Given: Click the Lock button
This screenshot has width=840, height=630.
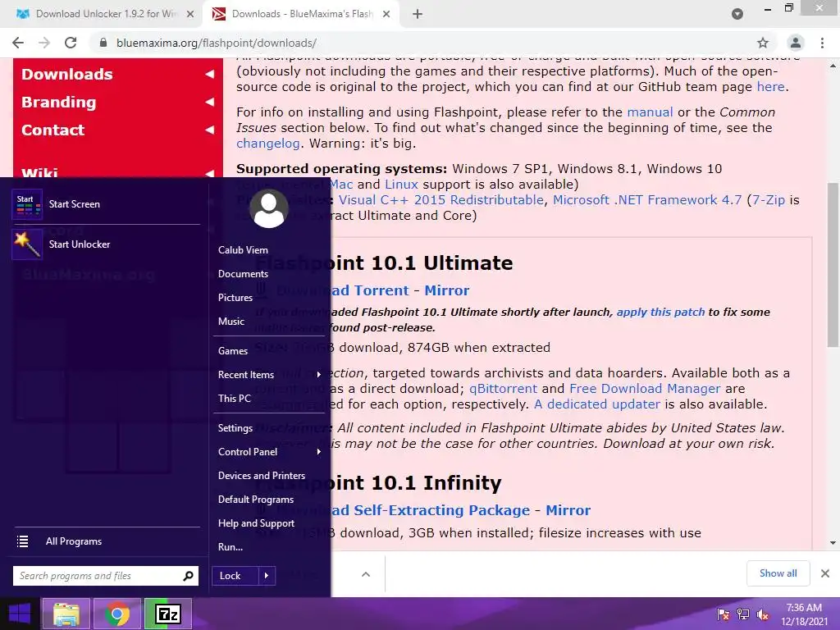Looking at the screenshot, I should [x=235, y=576].
